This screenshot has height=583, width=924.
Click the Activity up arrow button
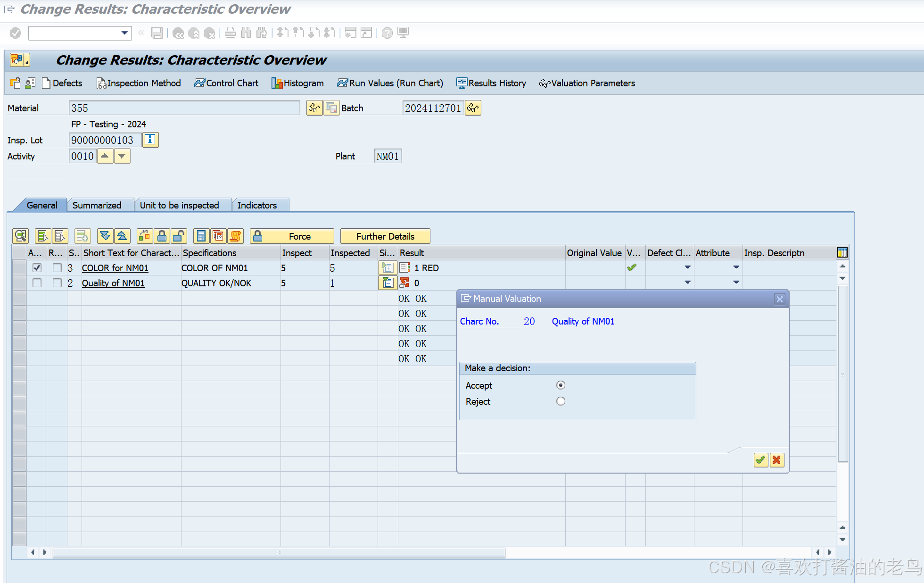(x=105, y=156)
